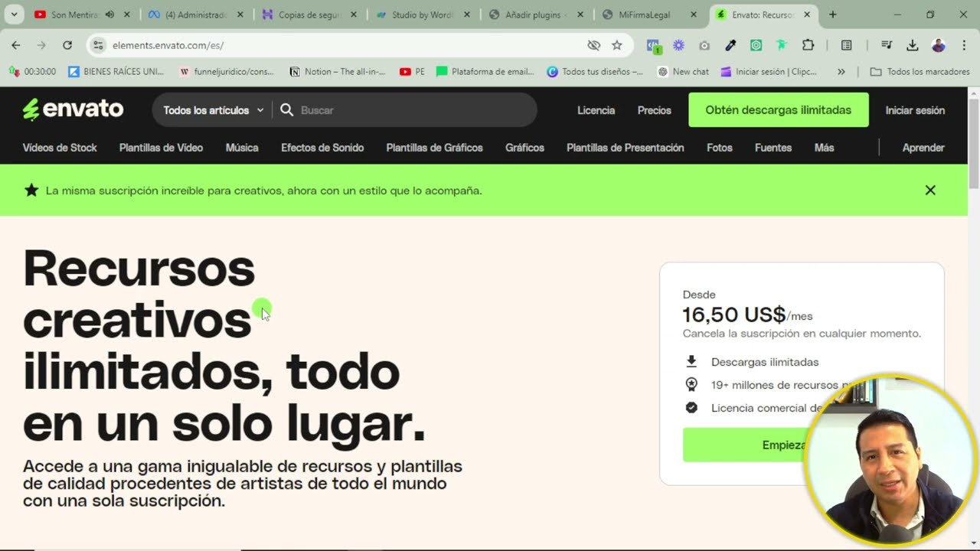Open the Plataforma de email bookmark
This screenshot has height=551, width=980.
(x=485, y=72)
